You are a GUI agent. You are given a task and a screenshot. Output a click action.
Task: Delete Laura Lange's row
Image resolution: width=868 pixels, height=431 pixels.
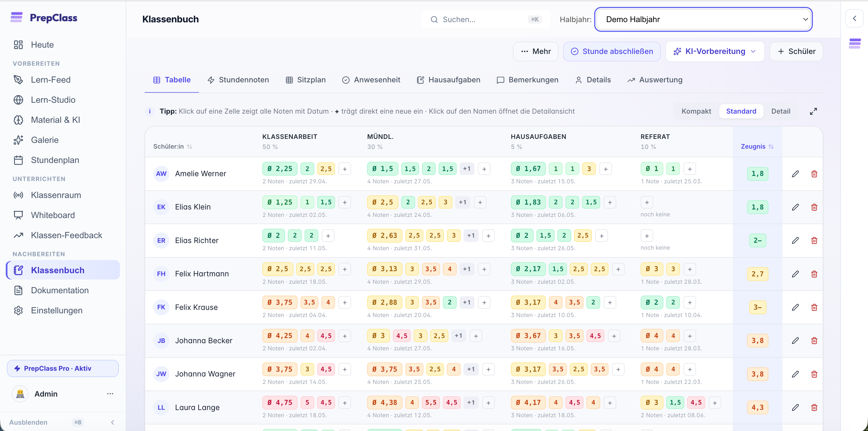(x=814, y=407)
